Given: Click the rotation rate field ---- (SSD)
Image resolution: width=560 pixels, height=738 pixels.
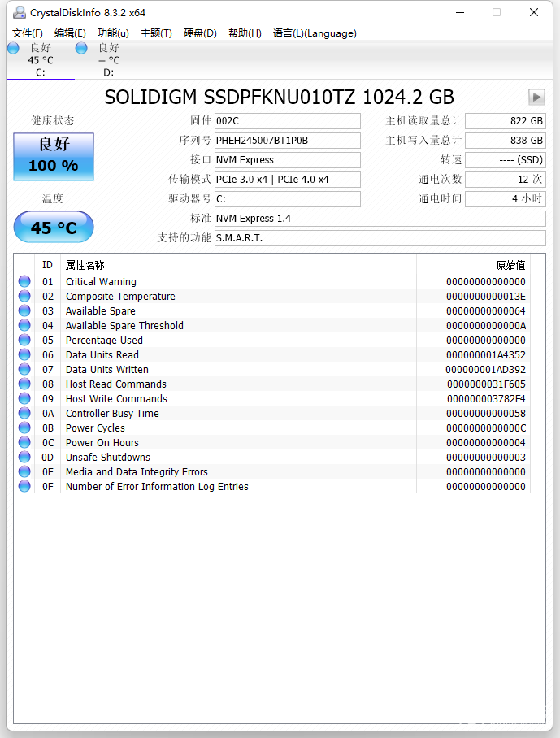Looking at the screenshot, I should pos(506,160).
